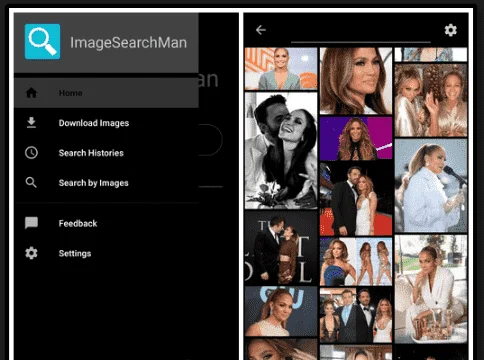The height and width of the screenshot is (360, 484).
Task: Select the Home menu item
Action: (x=106, y=93)
